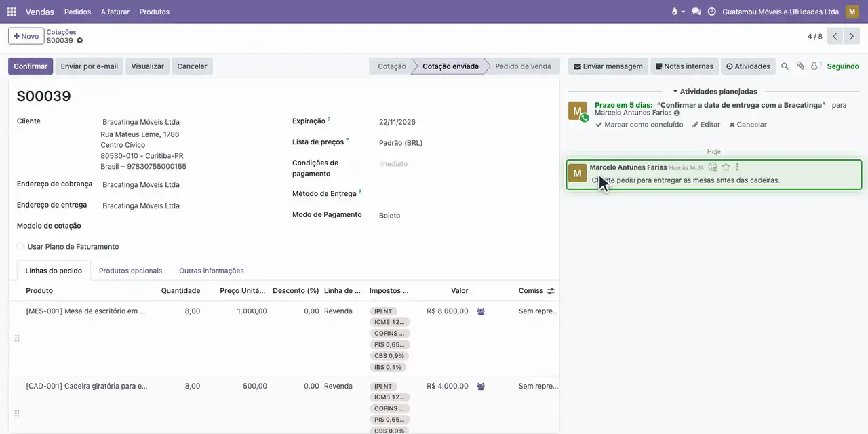Open the column settings adjuster icon

[x=551, y=291]
